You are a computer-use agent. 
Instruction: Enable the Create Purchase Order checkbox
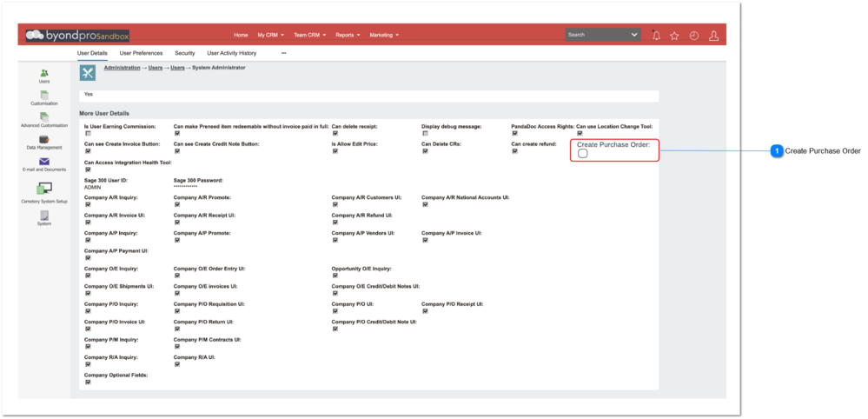(583, 153)
